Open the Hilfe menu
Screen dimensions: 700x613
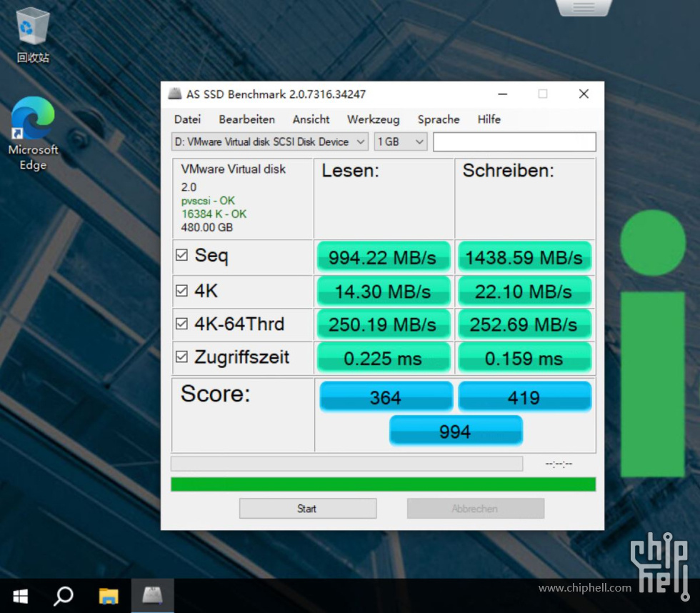(x=489, y=119)
